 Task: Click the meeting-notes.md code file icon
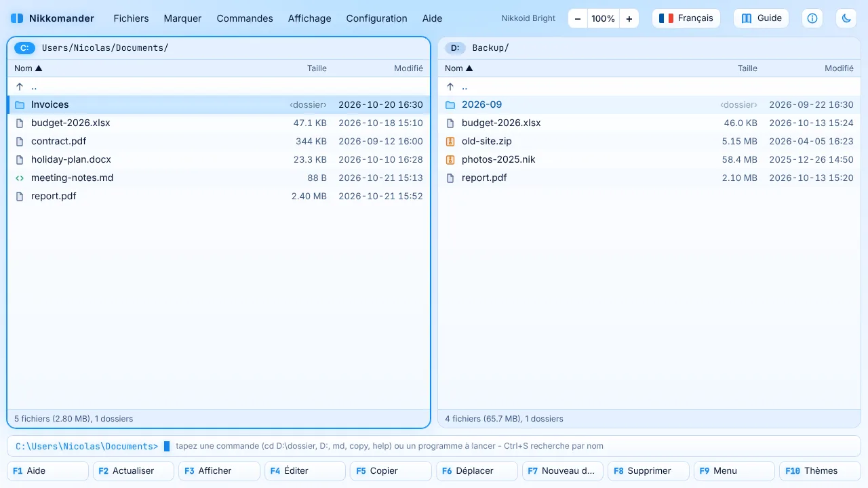click(x=20, y=178)
